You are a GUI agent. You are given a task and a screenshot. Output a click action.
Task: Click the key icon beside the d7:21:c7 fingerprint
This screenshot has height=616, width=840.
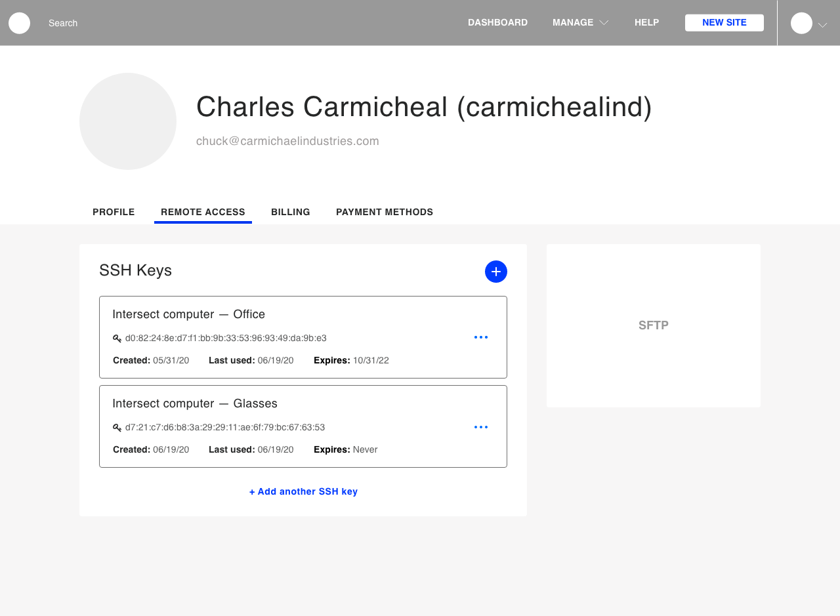pos(117,428)
